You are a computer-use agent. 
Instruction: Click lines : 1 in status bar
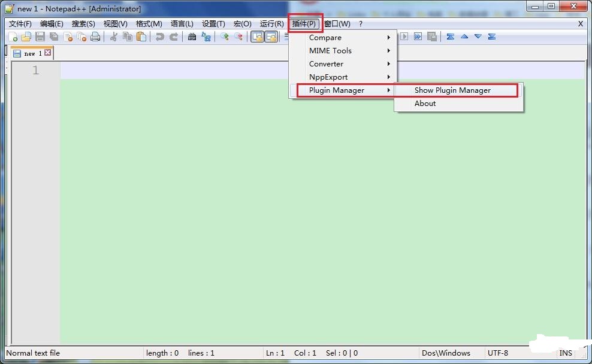(201, 353)
